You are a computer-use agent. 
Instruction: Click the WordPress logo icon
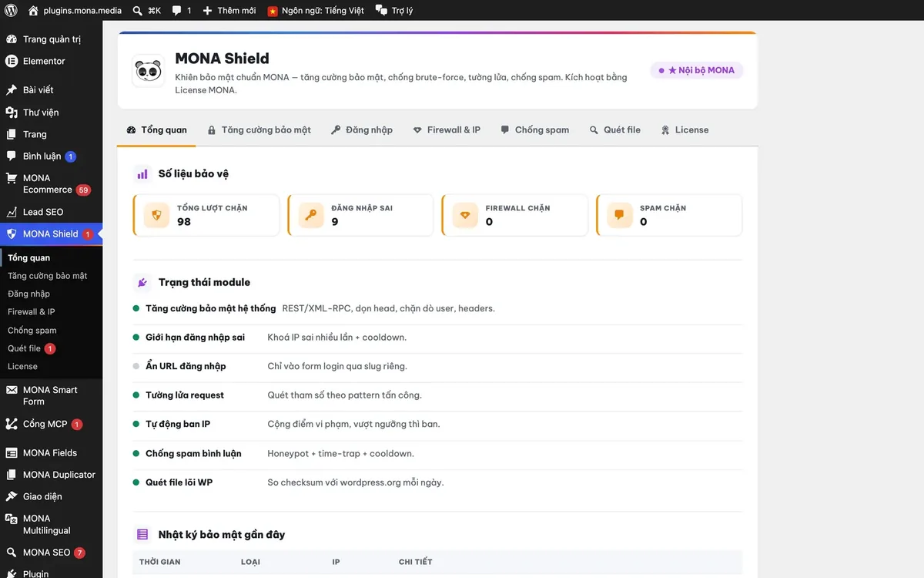tap(11, 11)
